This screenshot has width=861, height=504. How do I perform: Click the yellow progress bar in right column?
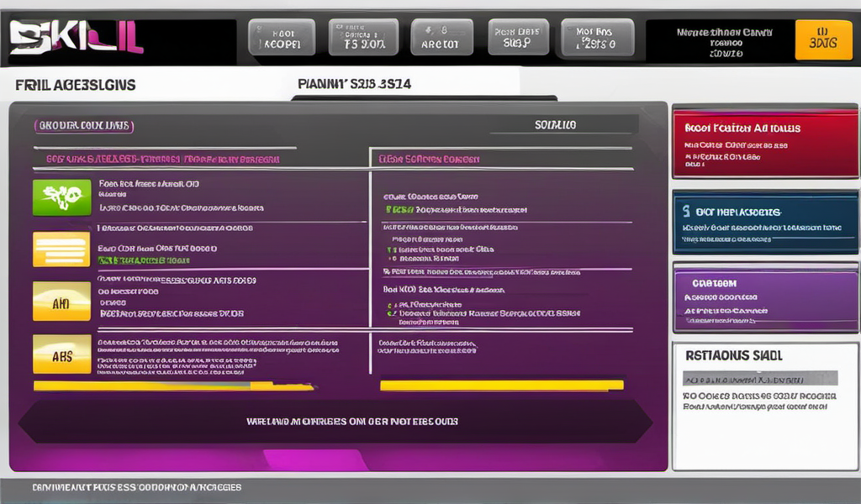[x=502, y=386]
